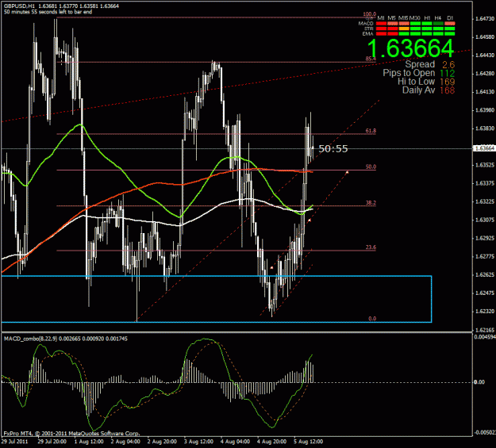496x448 pixels.
Task: Click the Pips to Open label
Action: [x=409, y=73]
